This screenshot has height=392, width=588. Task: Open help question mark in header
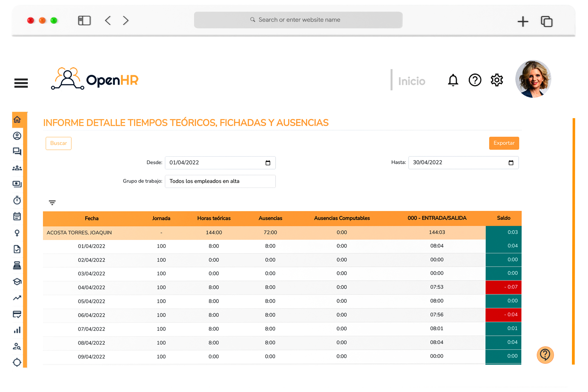tap(475, 80)
